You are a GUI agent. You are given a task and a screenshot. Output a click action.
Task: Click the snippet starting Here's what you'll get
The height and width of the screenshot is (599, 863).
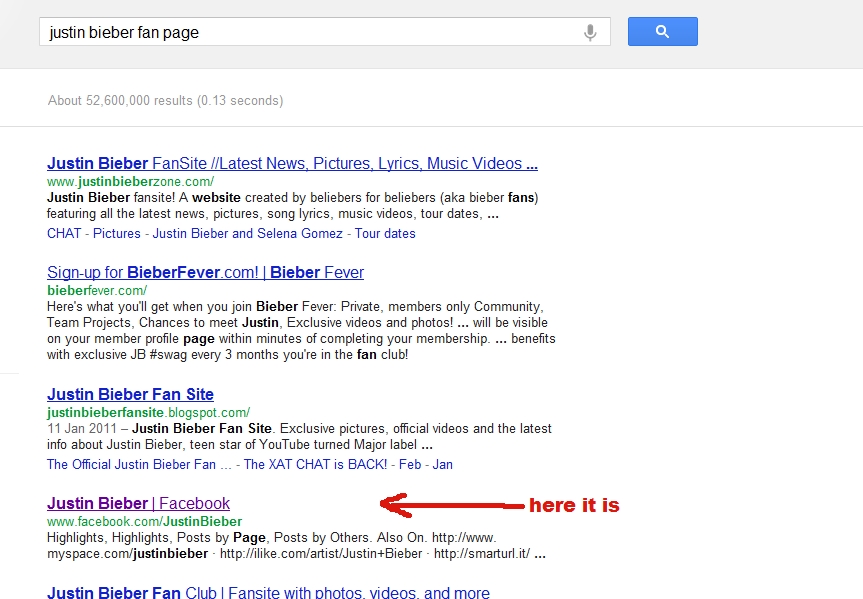click(x=301, y=330)
